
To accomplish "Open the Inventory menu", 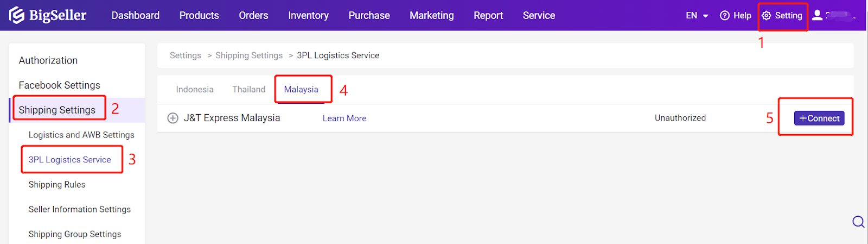I will [x=308, y=16].
